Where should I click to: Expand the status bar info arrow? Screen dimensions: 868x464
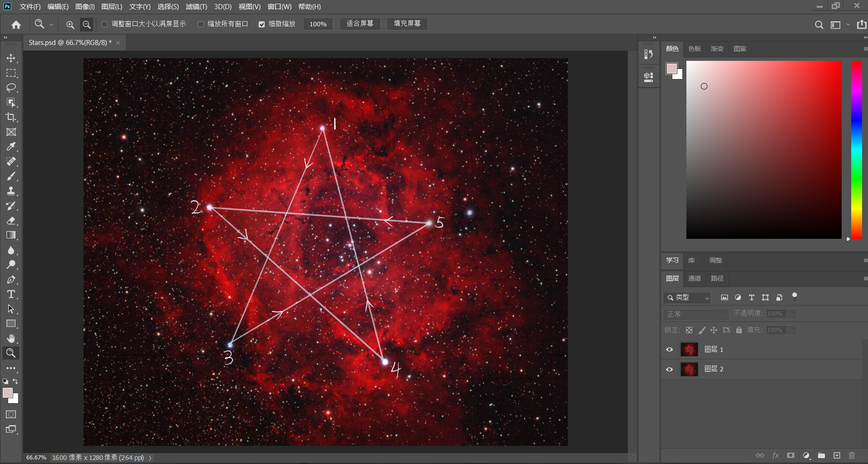[x=150, y=458]
